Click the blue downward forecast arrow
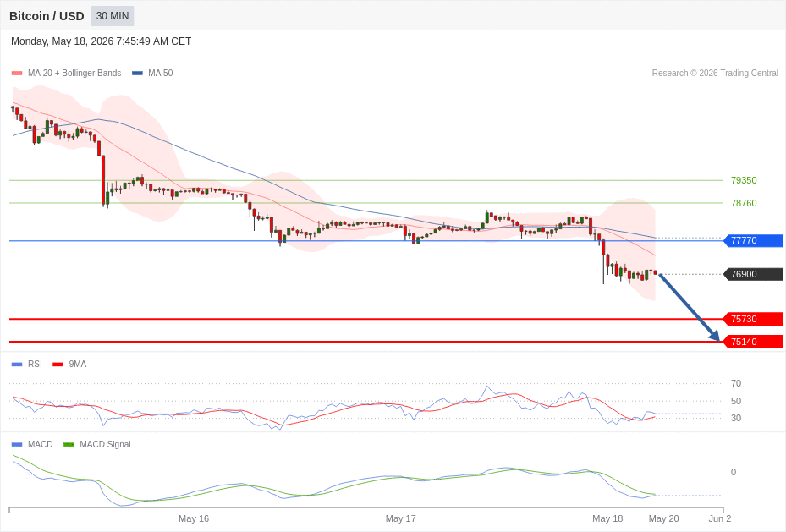 point(690,308)
